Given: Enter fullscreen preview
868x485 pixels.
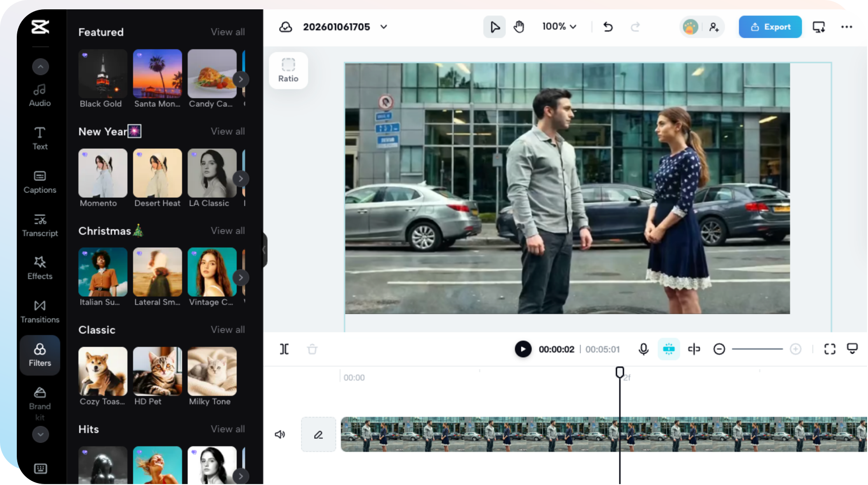Looking at the screenshot, I should coord(830,349).
